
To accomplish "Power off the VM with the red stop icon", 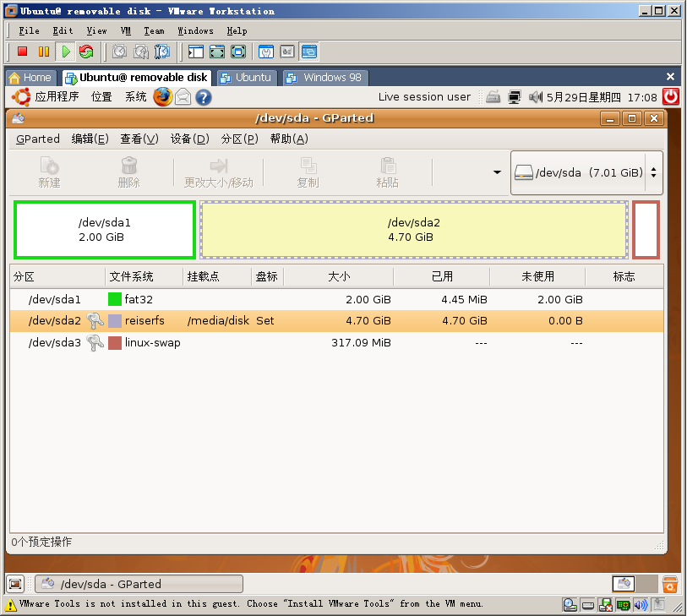I will coord(22,52).
